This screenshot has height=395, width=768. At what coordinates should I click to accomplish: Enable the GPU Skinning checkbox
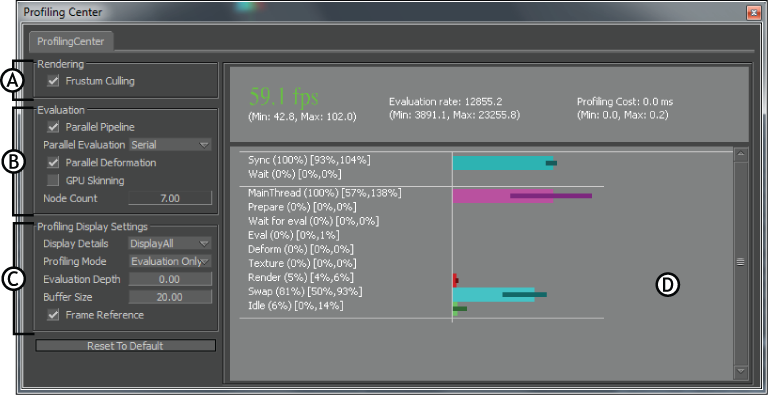pyautogui.click(x=53, y=180)
